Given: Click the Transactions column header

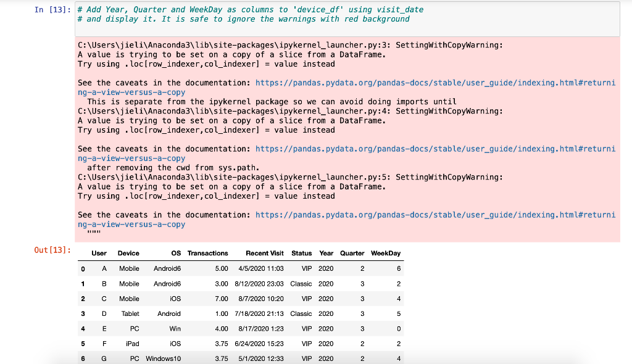Looking at the screenshot, I should coord(208,253).
